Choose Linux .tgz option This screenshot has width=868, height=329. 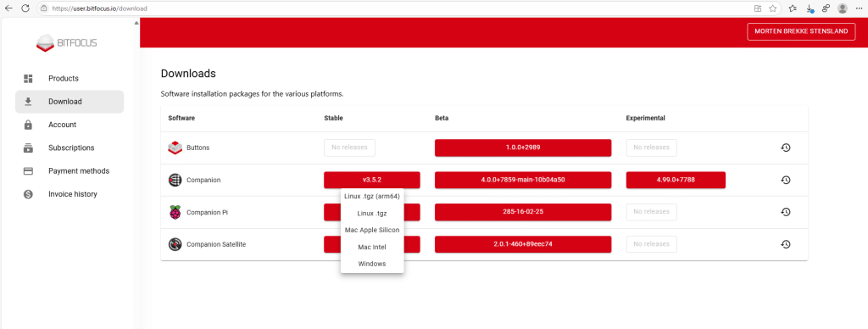pyautogui.click(x=372, y=213)
